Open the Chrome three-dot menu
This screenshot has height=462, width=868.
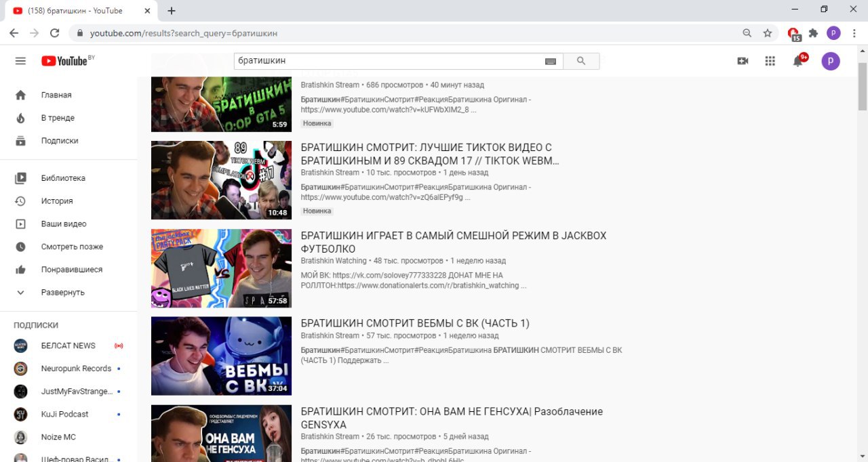[854, 33]
